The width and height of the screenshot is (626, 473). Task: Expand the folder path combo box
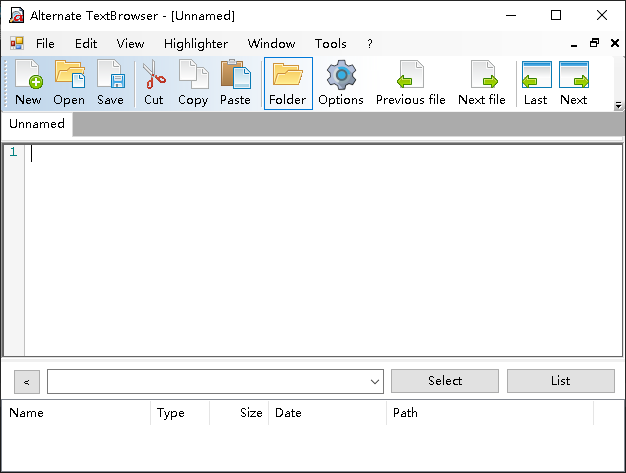coord(375,381)
